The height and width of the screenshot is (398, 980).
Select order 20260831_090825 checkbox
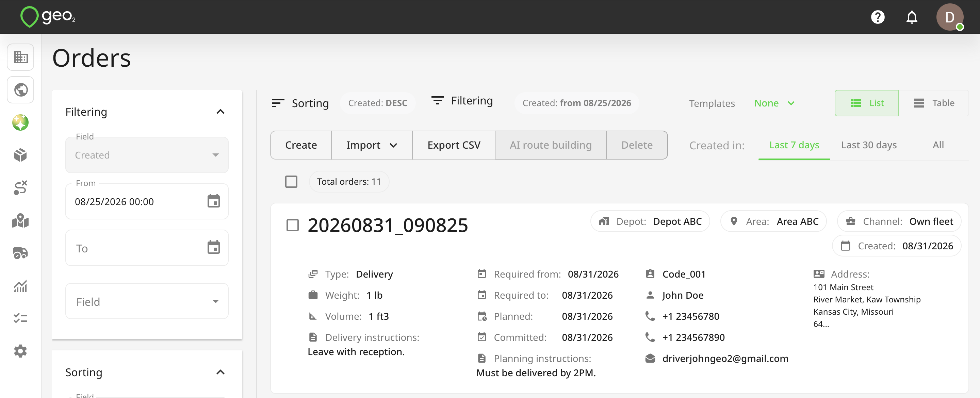click(293, 225)
